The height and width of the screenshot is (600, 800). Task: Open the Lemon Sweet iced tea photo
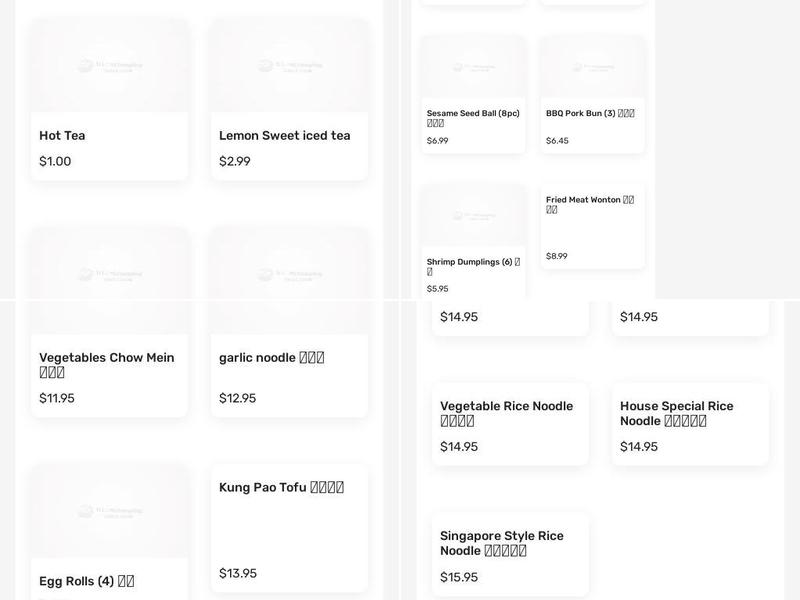(x=289, y=66)
